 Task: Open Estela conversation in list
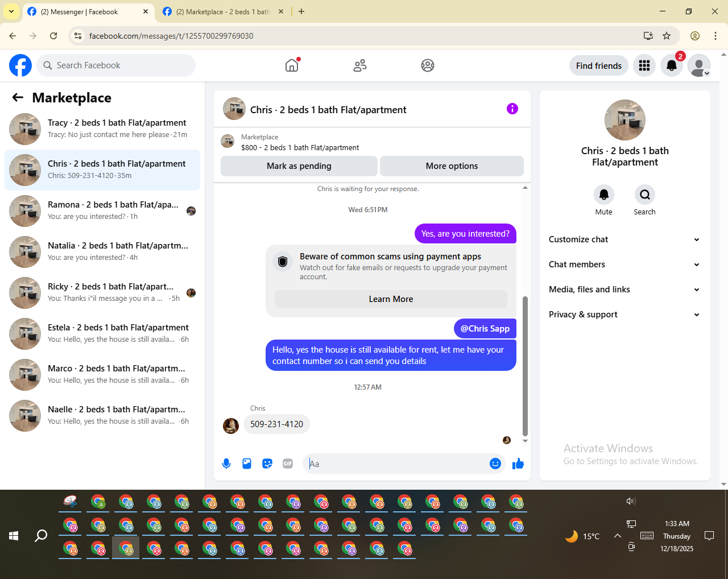click(x=102, y=334)
